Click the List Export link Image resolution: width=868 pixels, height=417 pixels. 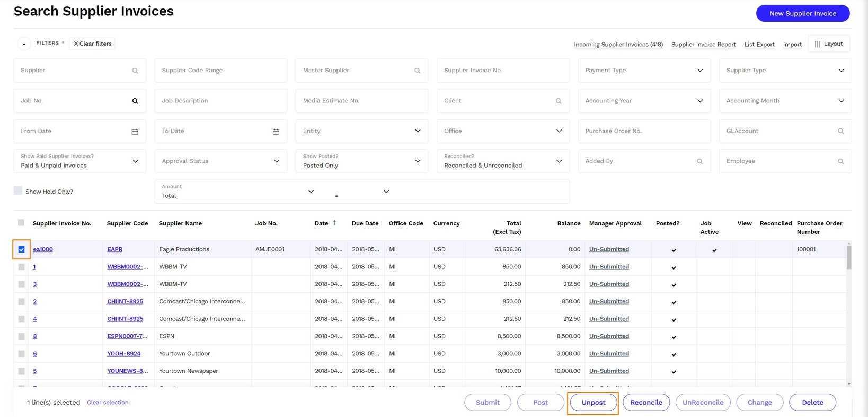759,45
